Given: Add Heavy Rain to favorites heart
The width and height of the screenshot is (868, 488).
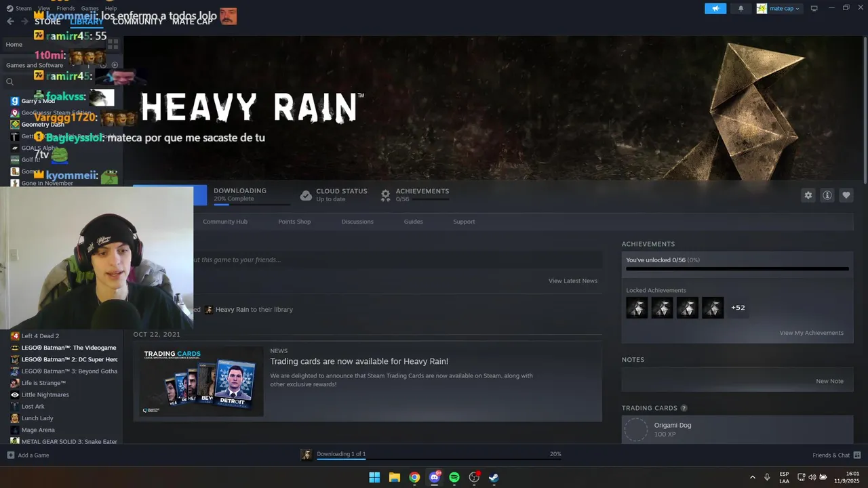Looking at the screenshot, I should 846,195.
